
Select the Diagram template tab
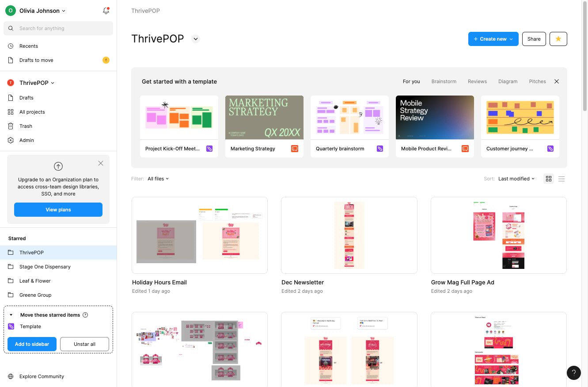pyautogui.click(x=508, y=81)
